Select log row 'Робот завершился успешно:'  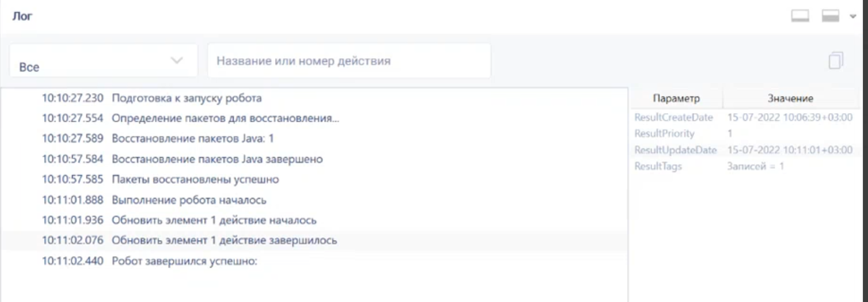point(314,261)
